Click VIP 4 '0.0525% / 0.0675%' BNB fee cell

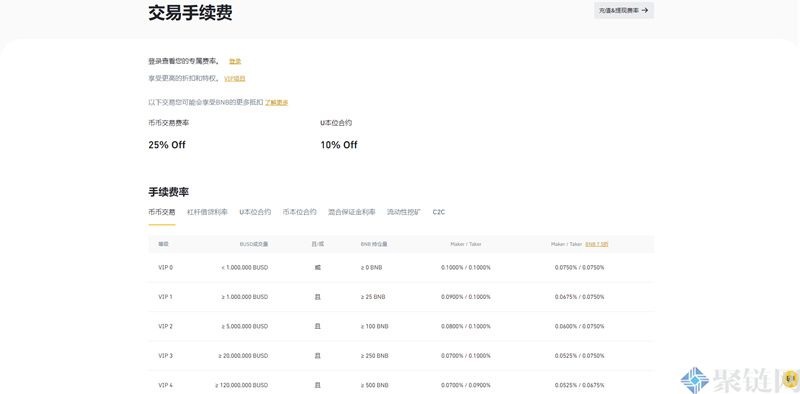pyautogui.click(x=580, y=385)
